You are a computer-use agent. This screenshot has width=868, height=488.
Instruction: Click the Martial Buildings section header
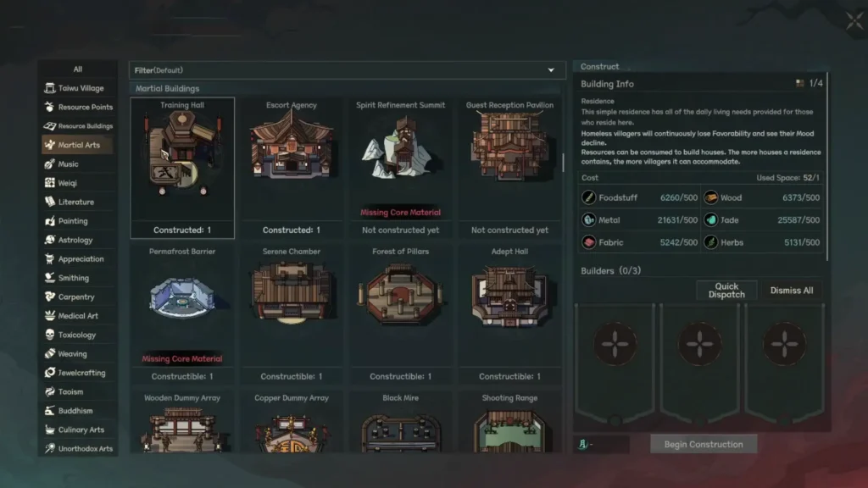pos(167,88)
